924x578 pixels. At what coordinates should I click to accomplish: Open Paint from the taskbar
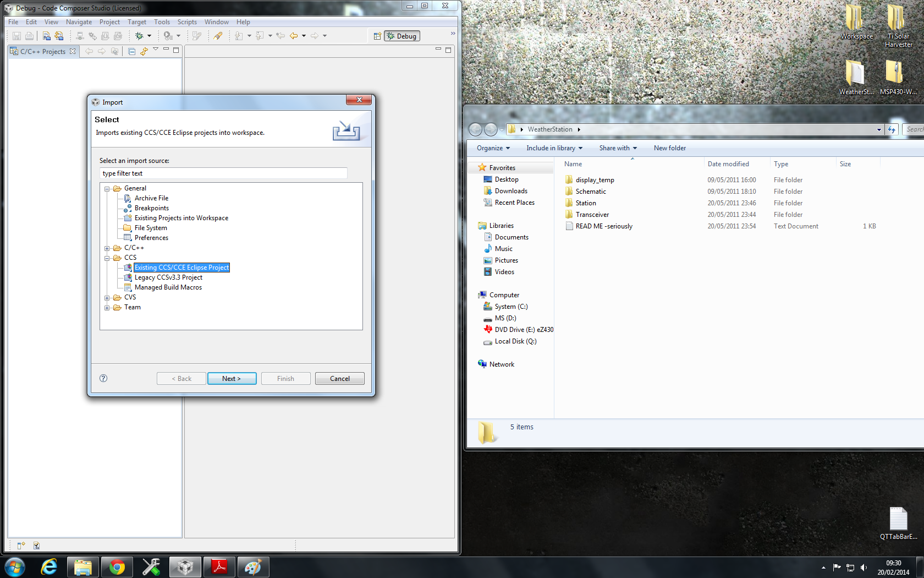click(x=253, y=567)
